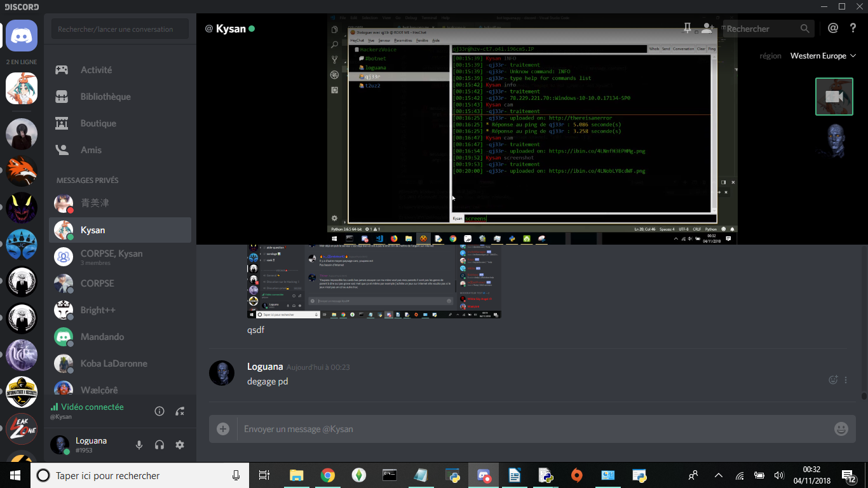Open the emoji picker
The height and width of the screenshot is (488, 868).
pyautogui.click(x=841, y=429)
